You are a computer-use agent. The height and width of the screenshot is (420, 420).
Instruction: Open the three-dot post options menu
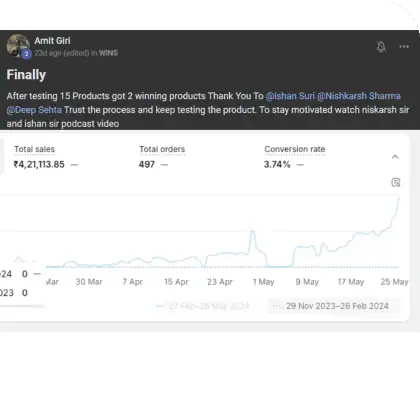pos(404,46)
